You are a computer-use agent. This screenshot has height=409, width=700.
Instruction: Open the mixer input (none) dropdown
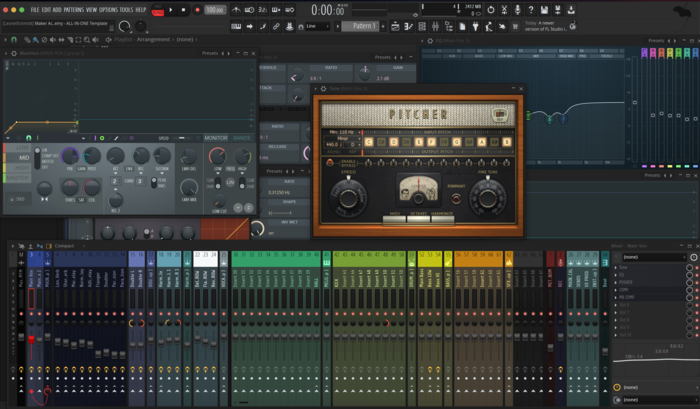coord(654,257)
